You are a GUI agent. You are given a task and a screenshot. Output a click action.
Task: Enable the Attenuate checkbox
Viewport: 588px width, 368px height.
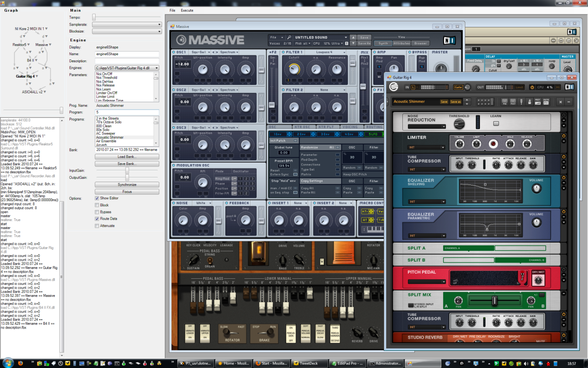97,226
